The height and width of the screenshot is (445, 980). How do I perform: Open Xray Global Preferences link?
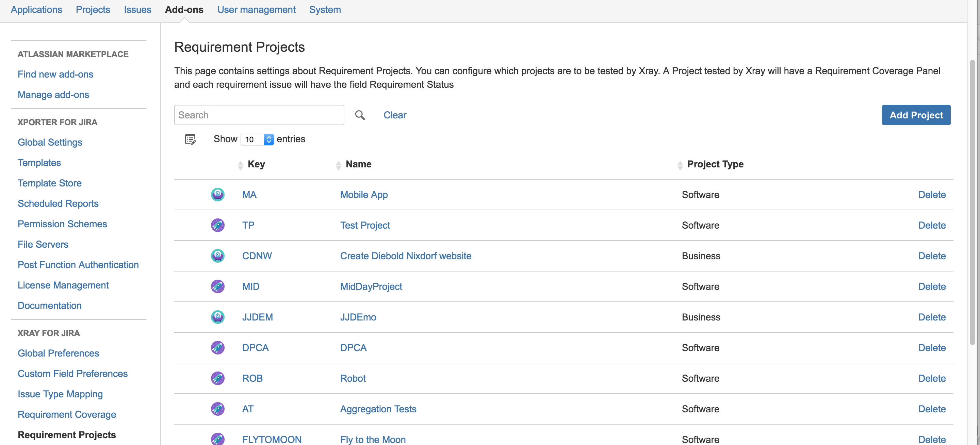pyautogui.click(x=58, y=353)
